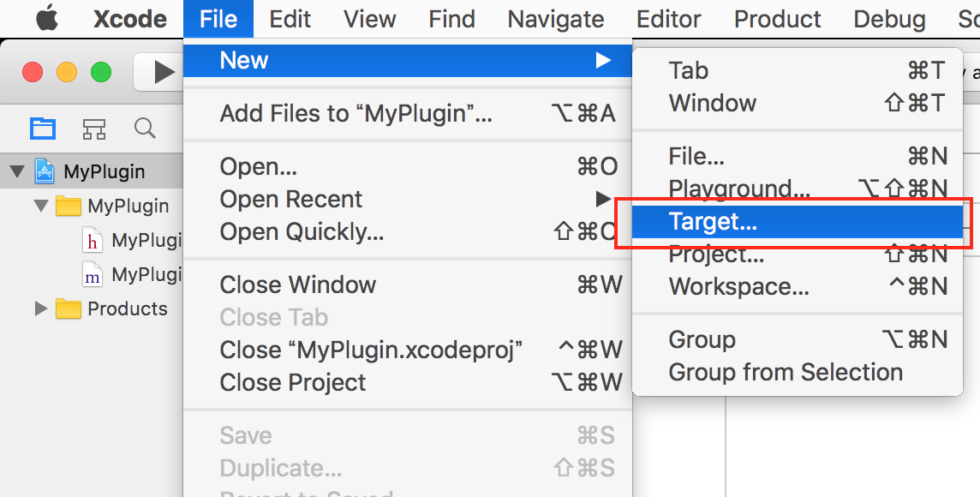Image resolution: width=980 pixels, height=497 pixels.
Task: Select the MyPlugin implementation file icon
Action: pos(93,275)
